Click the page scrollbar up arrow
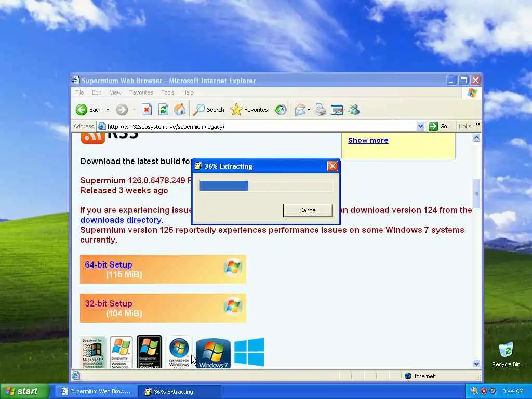Image resolution: width=532 pixels, height=399 pixels. click(x=477, y=137)
